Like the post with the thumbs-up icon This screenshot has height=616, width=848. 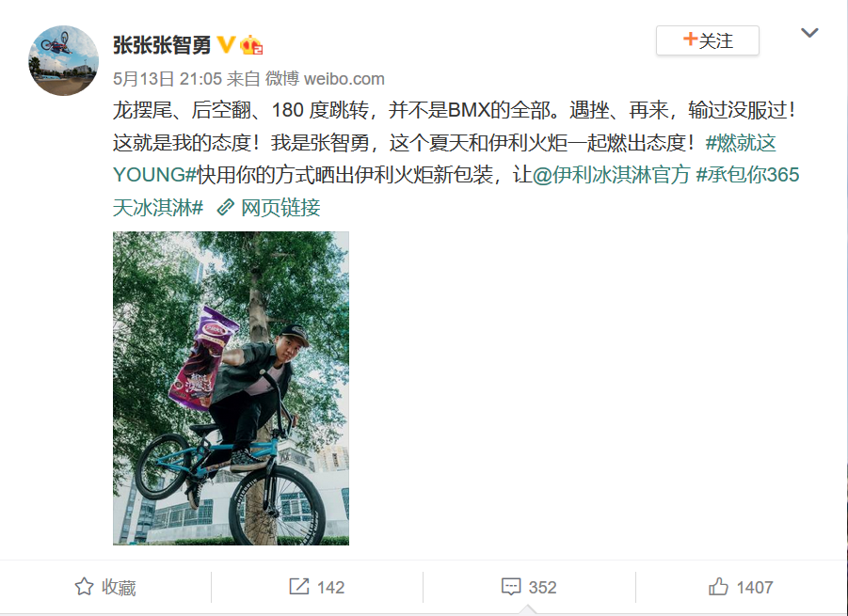click(x=718, y=586)
